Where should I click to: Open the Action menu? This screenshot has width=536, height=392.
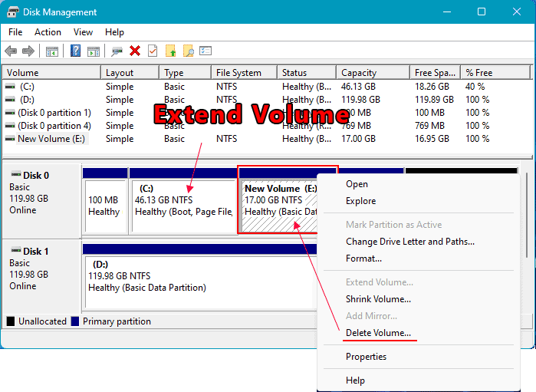point(48,32)
